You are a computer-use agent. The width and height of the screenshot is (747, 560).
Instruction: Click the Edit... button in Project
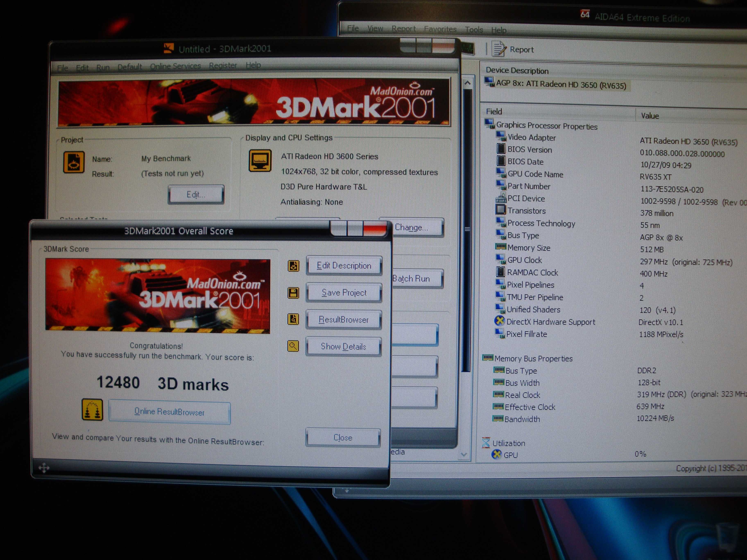(196, 194)
